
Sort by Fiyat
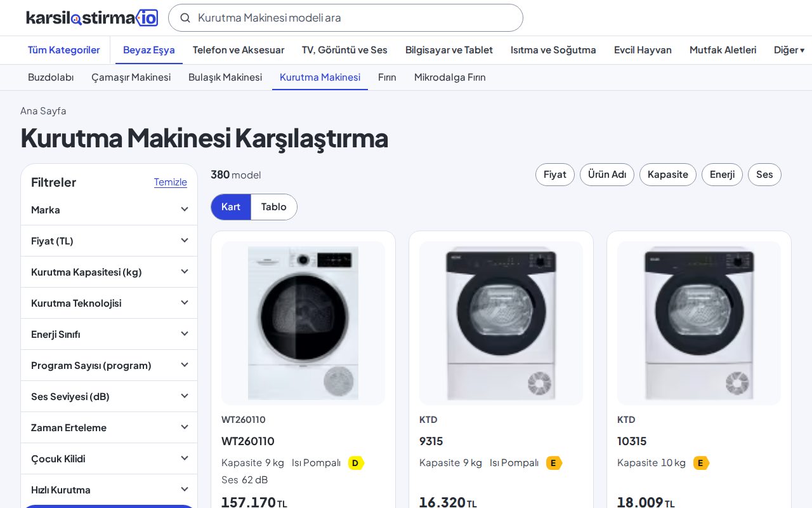click(x=555, y=175)
